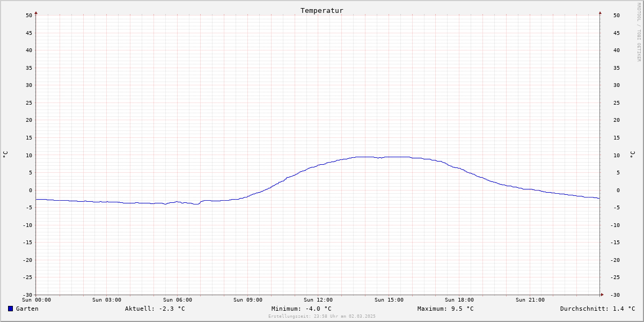
Task: Click the left y-axis '10' label
Action: coord(29,155)
